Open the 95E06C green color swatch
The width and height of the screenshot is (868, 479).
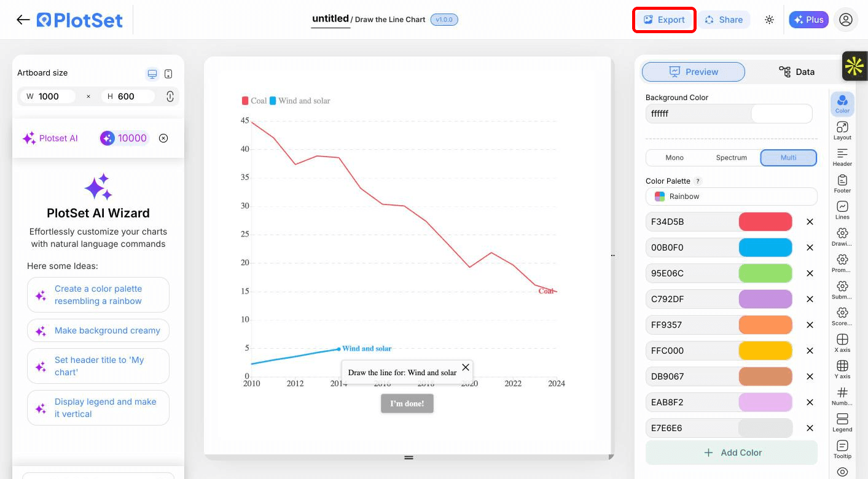click(765, 273)
